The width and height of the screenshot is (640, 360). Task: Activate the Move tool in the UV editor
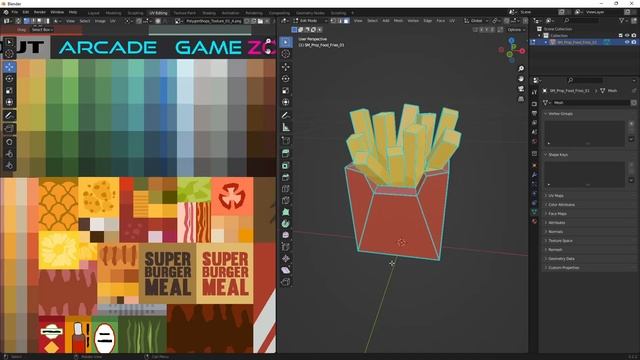pyautogui.click(x=9, y=67)
